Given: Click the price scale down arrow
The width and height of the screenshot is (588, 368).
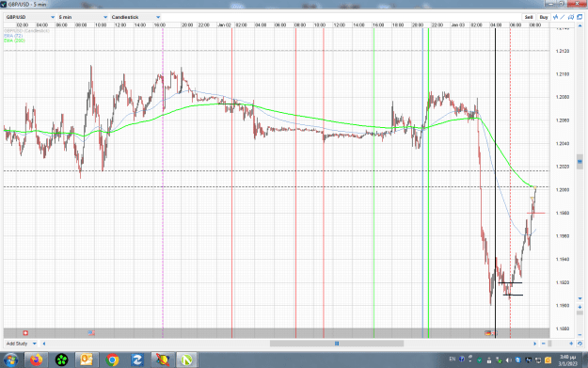Looking at the screenshot, I should point(580,298).
